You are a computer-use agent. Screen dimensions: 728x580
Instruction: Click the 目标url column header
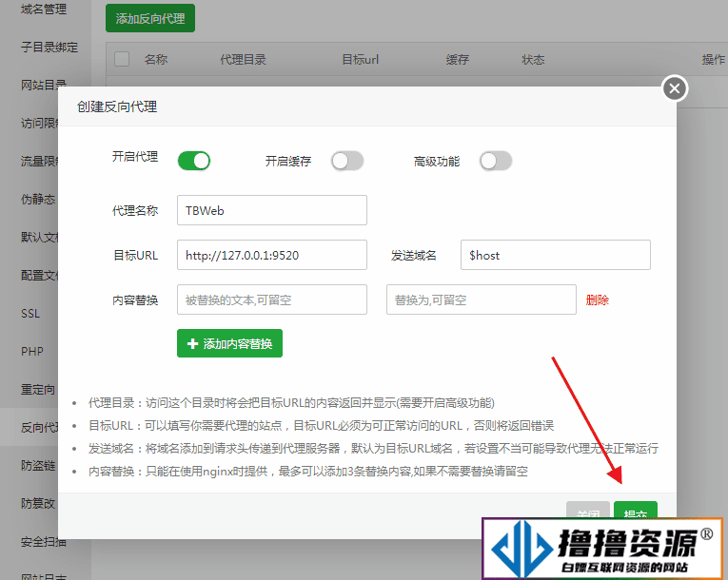[x=361, y=59]
